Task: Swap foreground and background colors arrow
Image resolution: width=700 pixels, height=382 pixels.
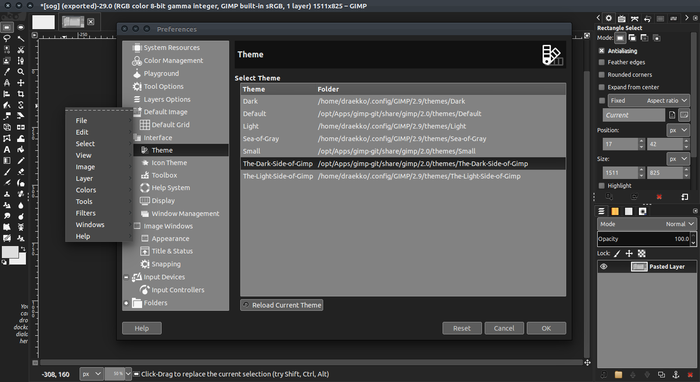Action: [x=23, y=248]
